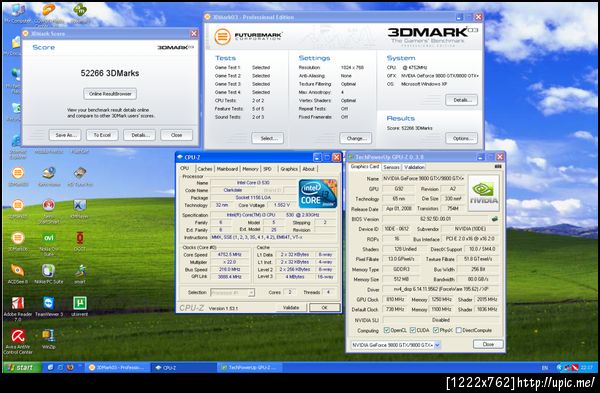Click the Select button under Tests
This screenshot has height=393, width=600.
pyautogui.click(x=267, y=138)
